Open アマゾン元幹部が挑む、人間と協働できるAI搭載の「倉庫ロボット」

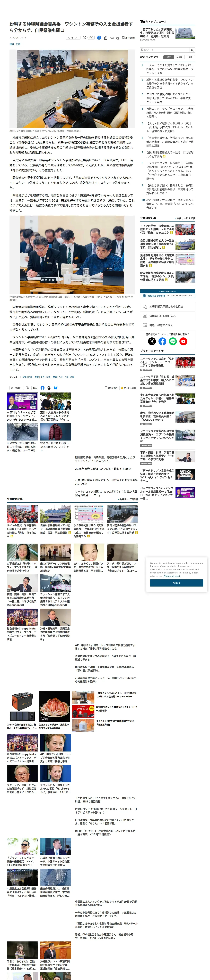pyautogui.click(x=122, y=558)
